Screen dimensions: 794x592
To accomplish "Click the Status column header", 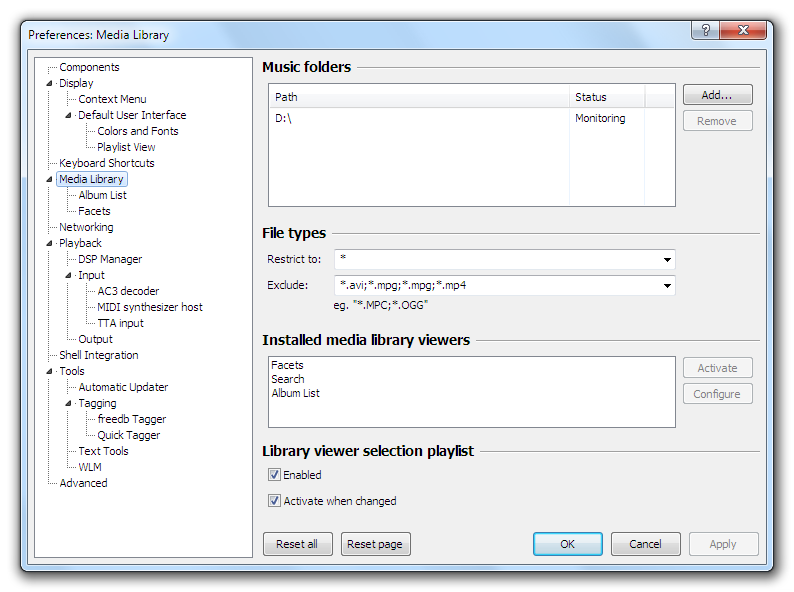I will point(606,97).
